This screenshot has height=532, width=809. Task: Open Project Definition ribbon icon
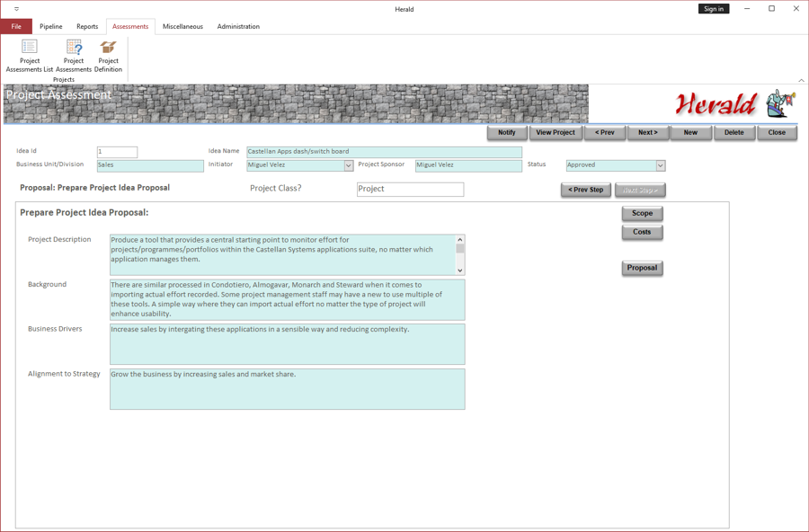pos(109,55)
